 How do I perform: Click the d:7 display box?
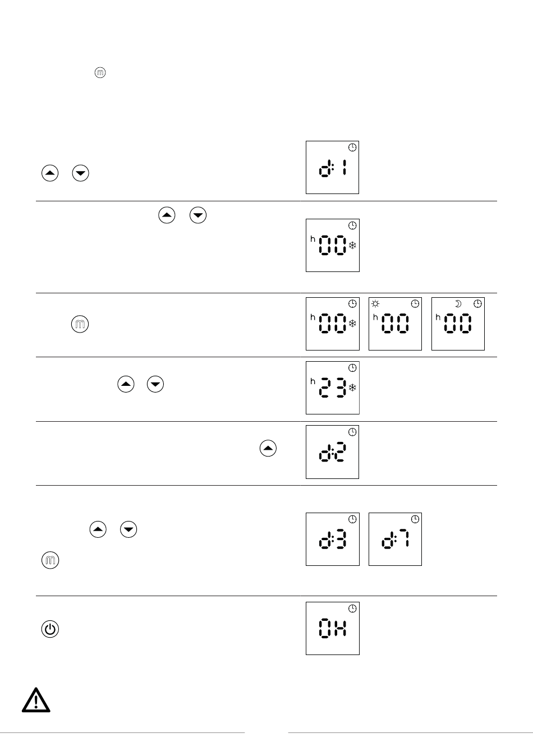pos(395,539)
